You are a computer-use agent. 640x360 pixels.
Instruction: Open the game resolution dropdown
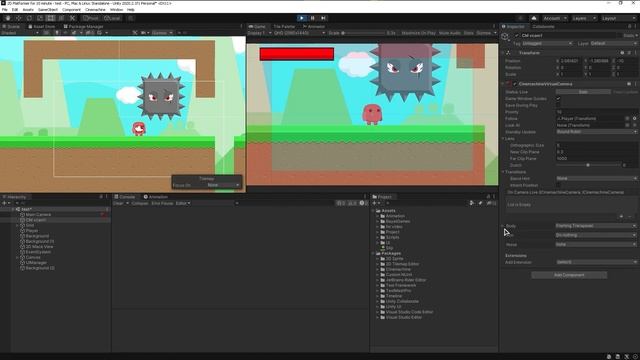(x=300, y=33)
